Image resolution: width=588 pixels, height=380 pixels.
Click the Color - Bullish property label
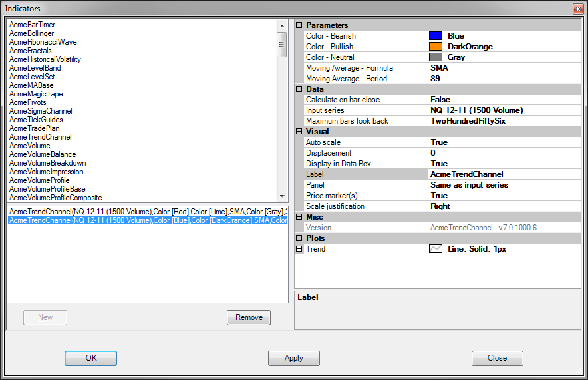tap(329, 47)
